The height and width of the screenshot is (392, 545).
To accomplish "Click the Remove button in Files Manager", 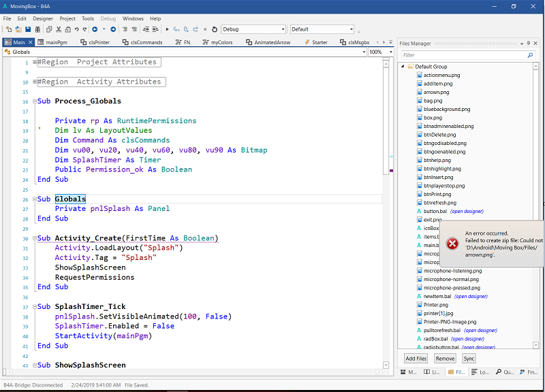I will tap(445, 359).
